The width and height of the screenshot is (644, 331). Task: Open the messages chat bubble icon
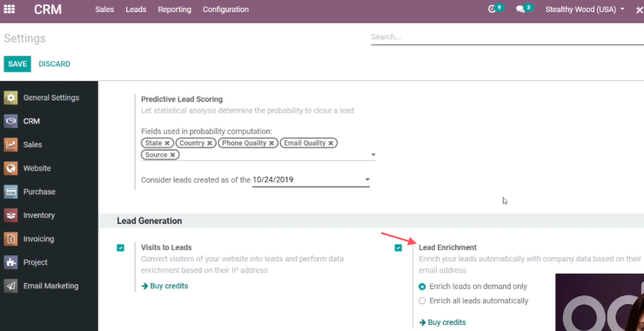point(520,10)
